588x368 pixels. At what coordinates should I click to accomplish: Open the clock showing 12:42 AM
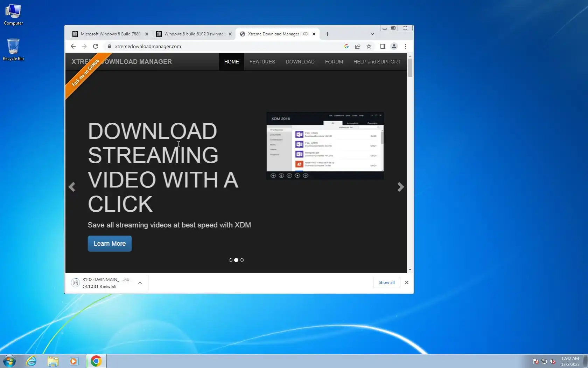pyautogui.click(x=570, y=361)
